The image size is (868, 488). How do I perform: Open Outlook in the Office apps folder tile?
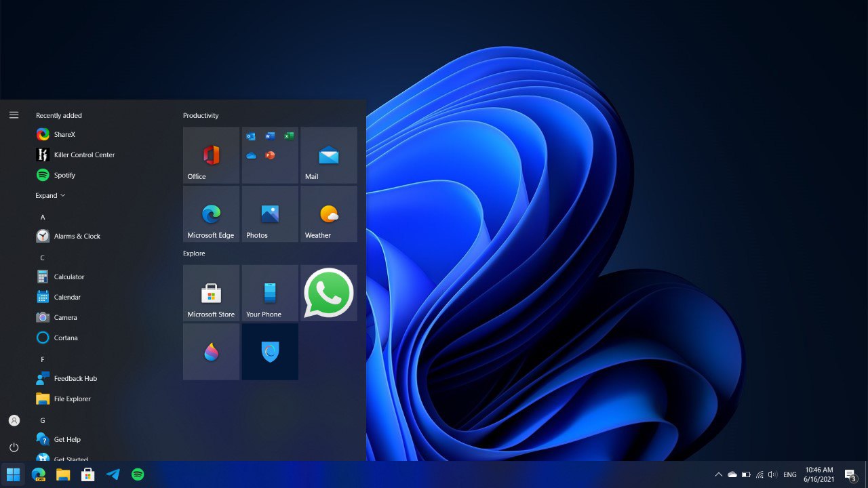[251, 136]
